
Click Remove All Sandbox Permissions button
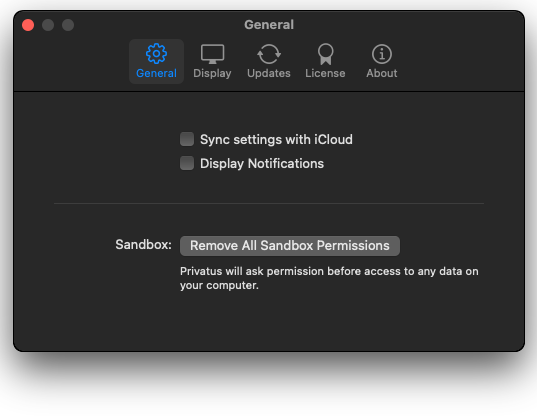290,246
